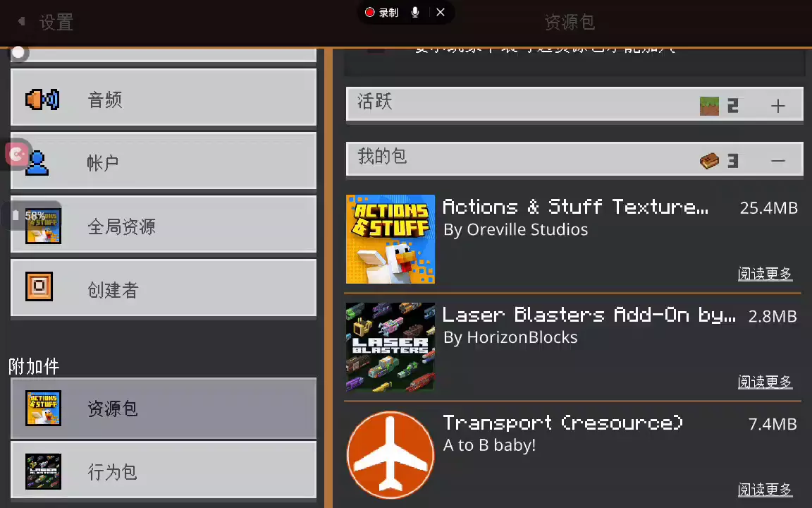812x508 pixels.
Task: Open the 全局资源 settings item
Action: [x=164, y=225]
